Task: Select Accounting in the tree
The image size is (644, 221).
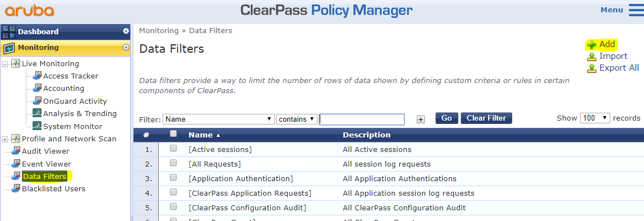Action: [x=63, y=88]
